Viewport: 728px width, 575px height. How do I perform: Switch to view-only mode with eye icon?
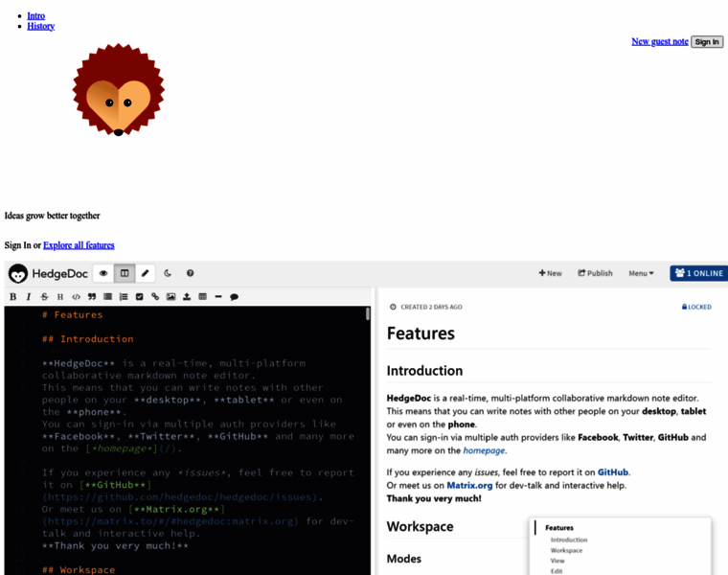point(103,273)
